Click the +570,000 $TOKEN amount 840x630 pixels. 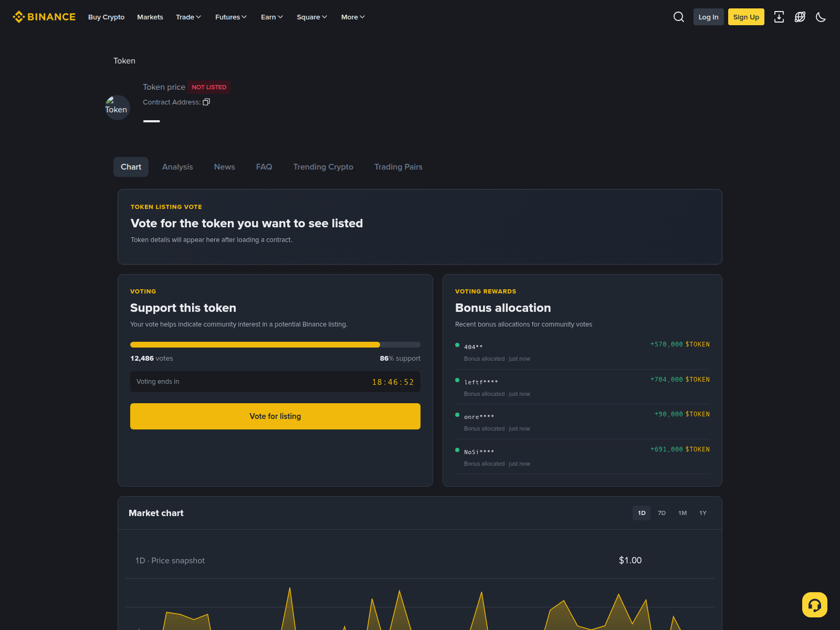(x=680, y=344)
